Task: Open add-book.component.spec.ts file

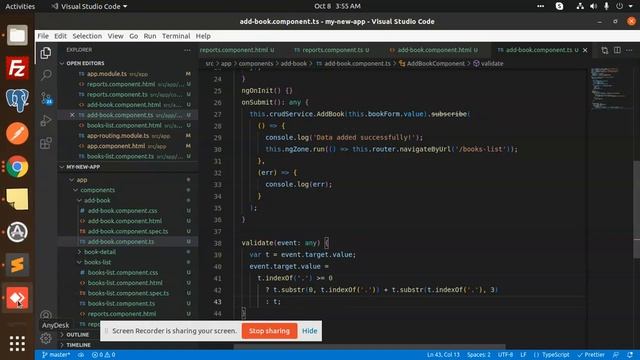Action: 128,231
